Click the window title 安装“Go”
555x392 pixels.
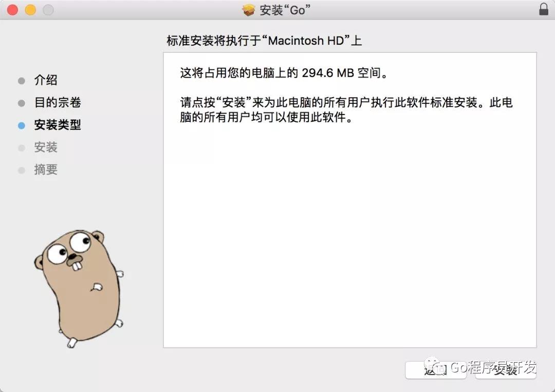coord(285,10)
